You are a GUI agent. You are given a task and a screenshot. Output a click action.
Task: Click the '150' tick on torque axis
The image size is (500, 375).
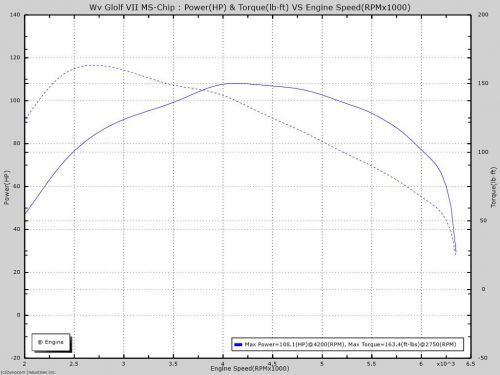(x=483, y=83)
